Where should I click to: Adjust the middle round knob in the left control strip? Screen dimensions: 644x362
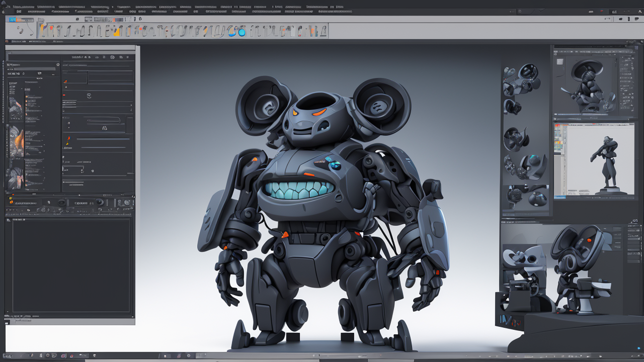coord(100,202)
